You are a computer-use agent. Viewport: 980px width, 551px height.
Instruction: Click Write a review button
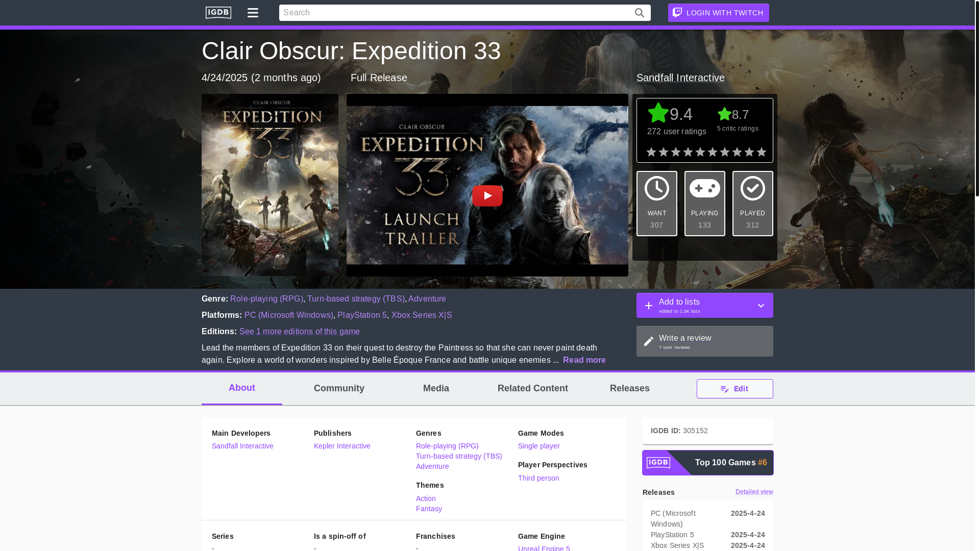(x=705, y=341)
